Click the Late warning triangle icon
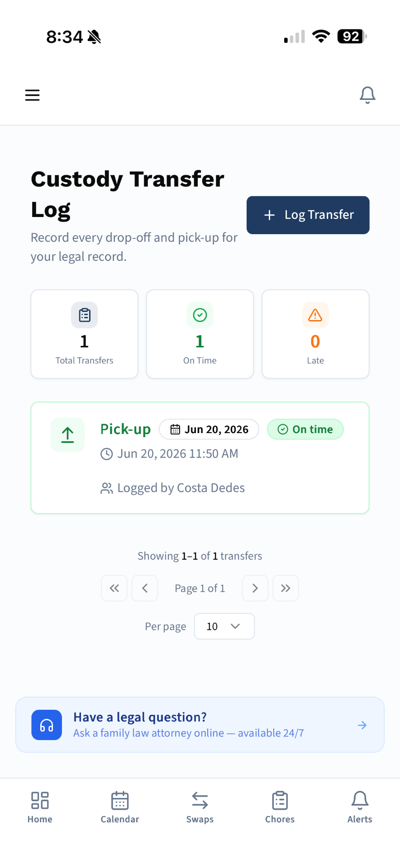Image resolution: width=400 pixels, height=868 pixels. (315, 315)
